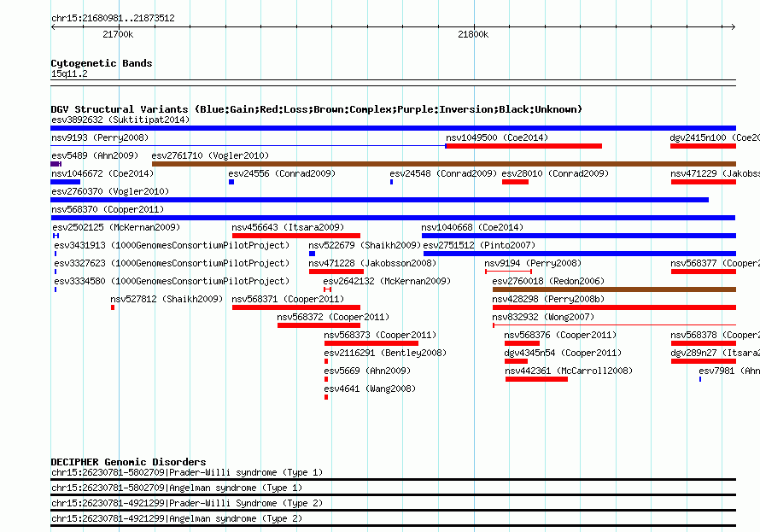The width and height of the screenshot is (760, 532).
Task: Click the Cytogenetic Bands track heading
Action: (102, 63)
